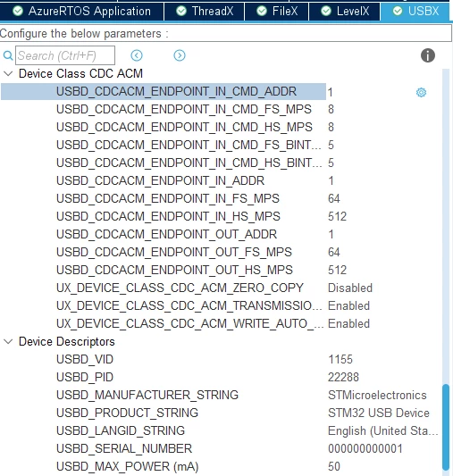Open ZERO_COPY Disabled value dropdown
This screenshot has height=476, width=453.
350,288
